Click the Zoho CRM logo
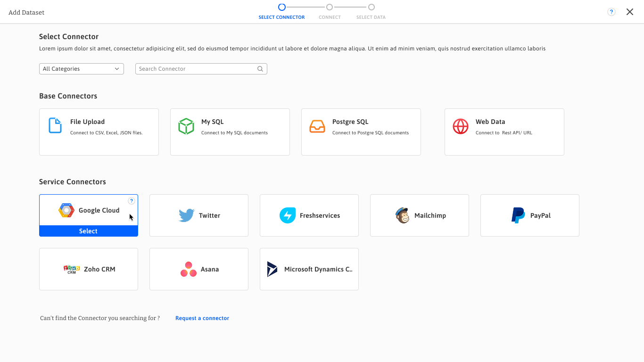The height and width of the screenshot is (362, 644). pyautogui.click(x=72, y=269)
